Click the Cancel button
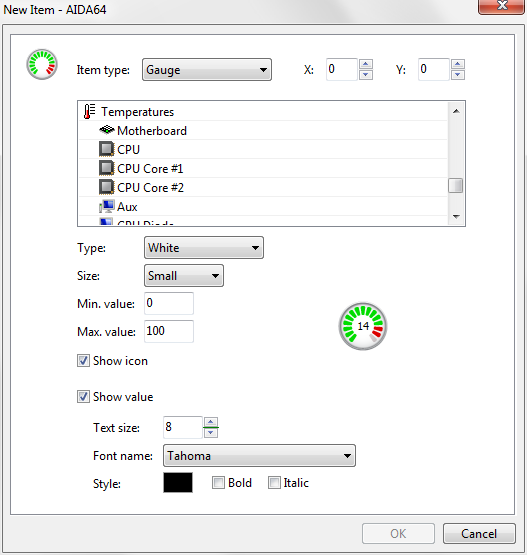This screenshot has width=527, height=555. [479, 533]
